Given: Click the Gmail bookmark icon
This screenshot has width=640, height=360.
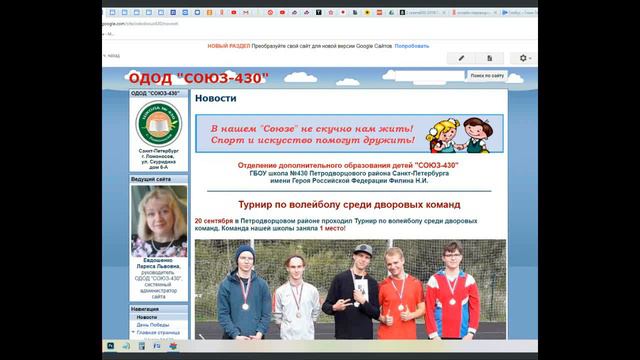Looking at the screenshot, I should (246, 13).
